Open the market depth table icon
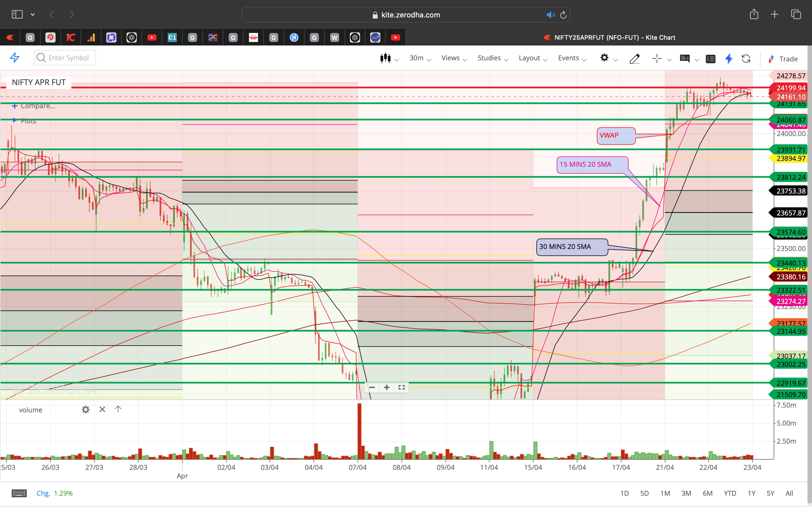812x507 pixels. (711, 59)
